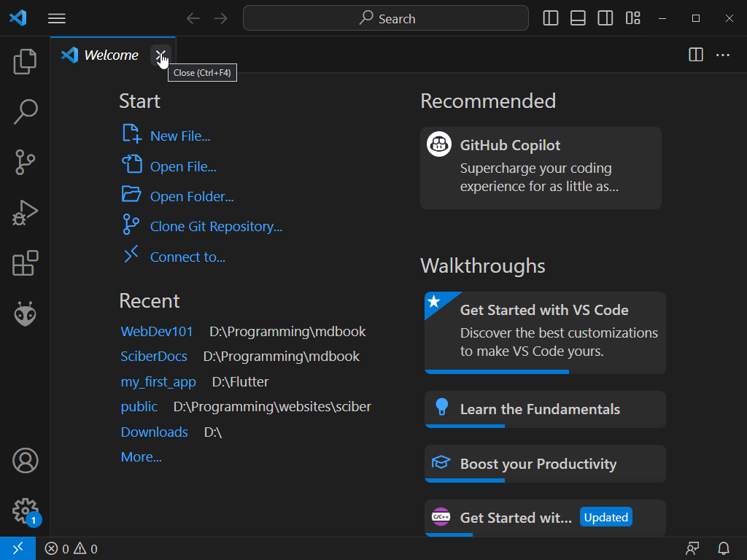Screen dimensions: 747x560
Task: Click the Connect to link
Action: [187, 257]
